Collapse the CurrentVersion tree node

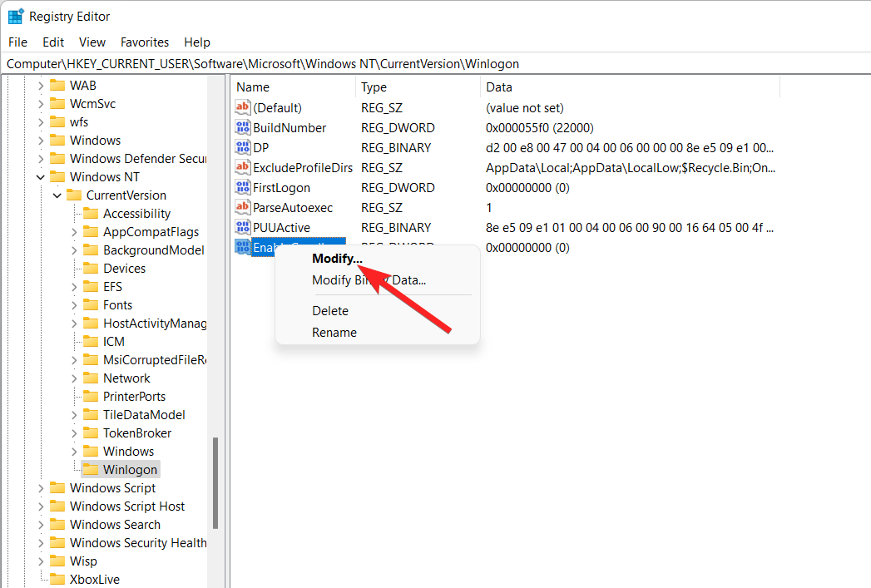tap(57, 195)
